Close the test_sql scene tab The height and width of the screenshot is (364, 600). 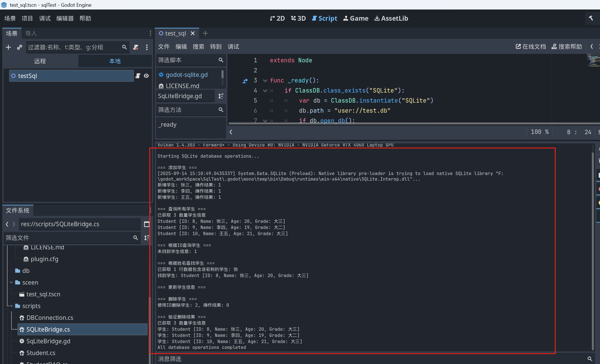click(x=193, y=34)
